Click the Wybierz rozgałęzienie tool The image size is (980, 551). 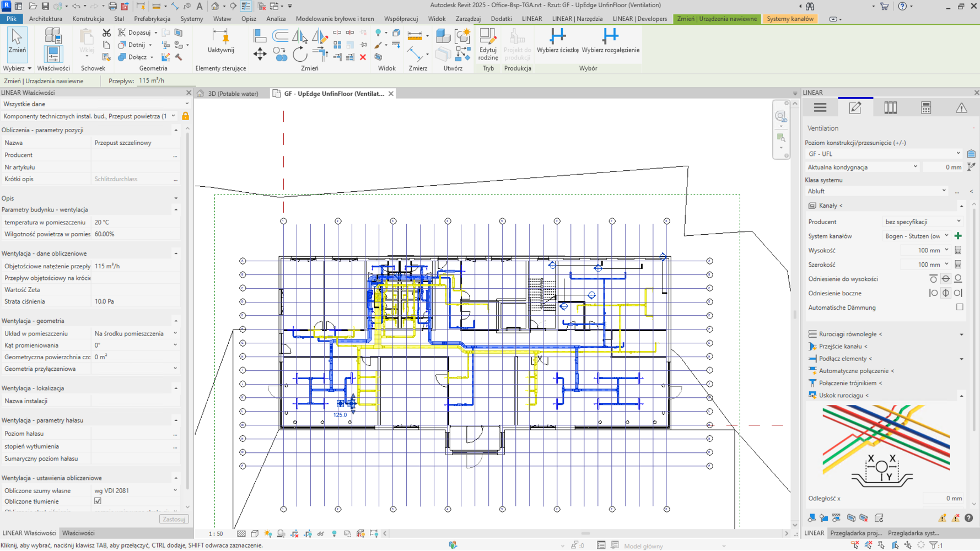click(610, 41)
